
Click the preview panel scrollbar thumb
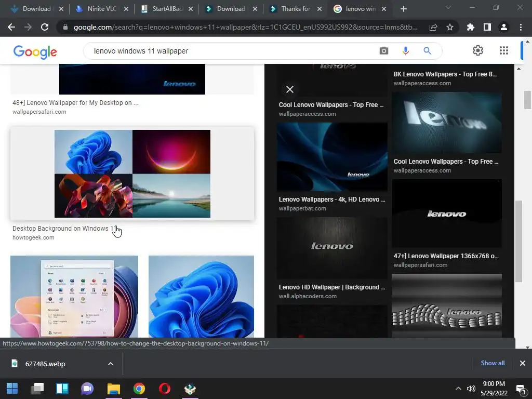518,241
